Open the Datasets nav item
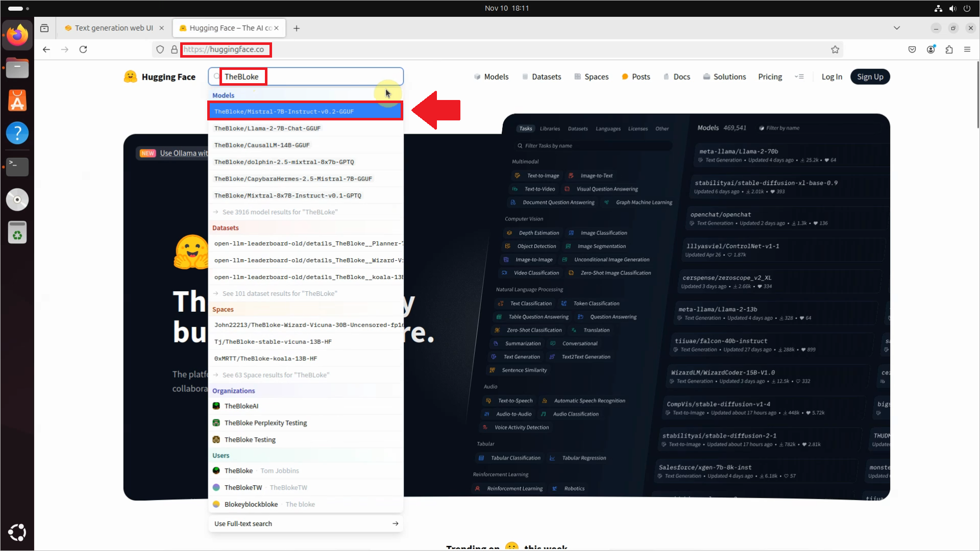 (x=542, y=77)
